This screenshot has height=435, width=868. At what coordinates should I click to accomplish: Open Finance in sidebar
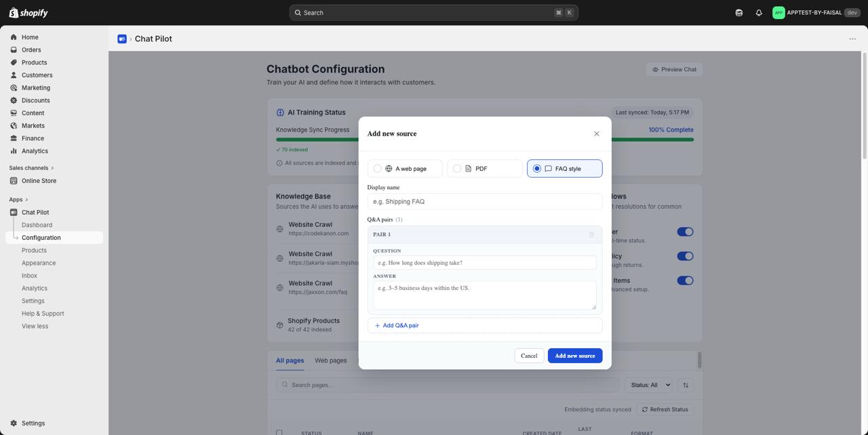click(33, 138)
